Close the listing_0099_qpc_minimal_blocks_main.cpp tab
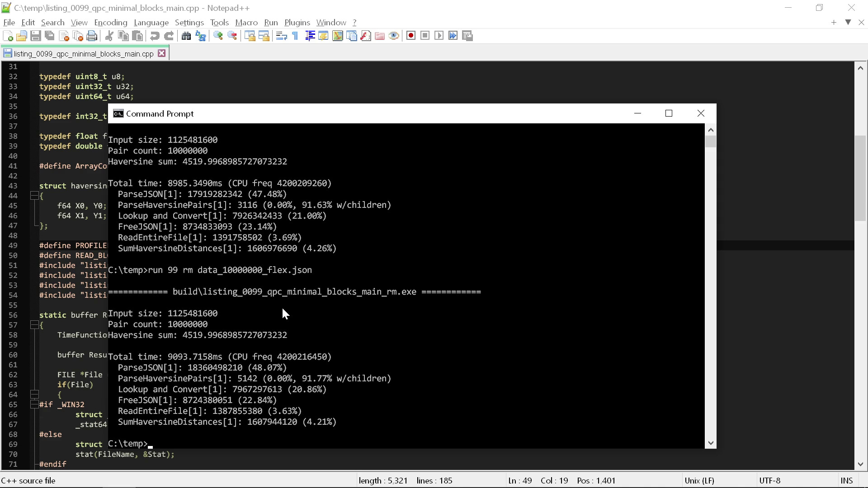 tap(162, 53)
